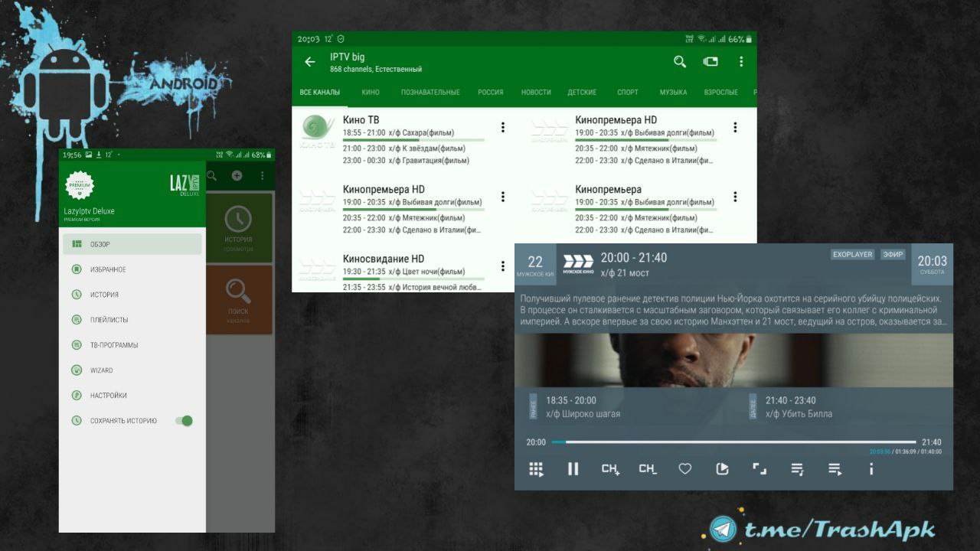
Task: Tap the cast screen icon in IPTV big toolbar
Action: [710, 62]
